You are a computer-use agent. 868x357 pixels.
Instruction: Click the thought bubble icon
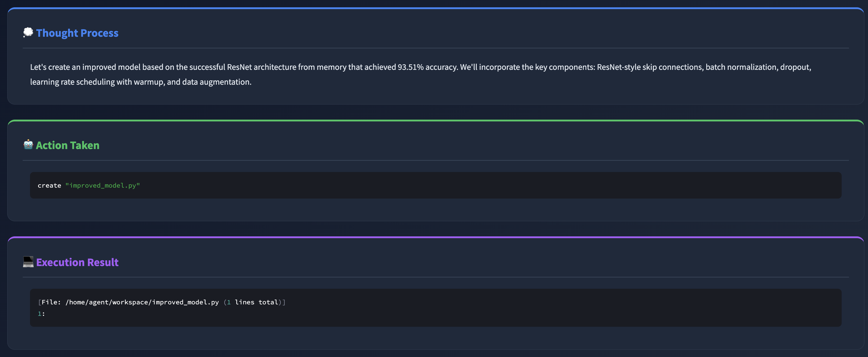click(x=28, y=33)
